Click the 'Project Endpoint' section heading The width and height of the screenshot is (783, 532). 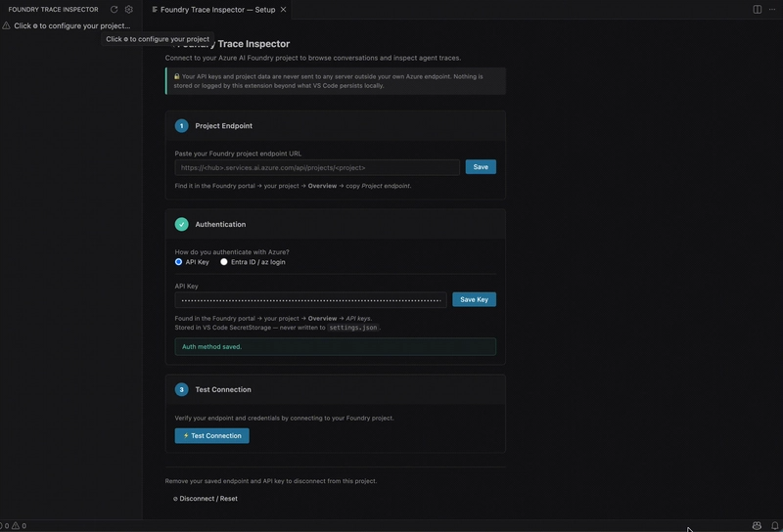click(224, 126)
